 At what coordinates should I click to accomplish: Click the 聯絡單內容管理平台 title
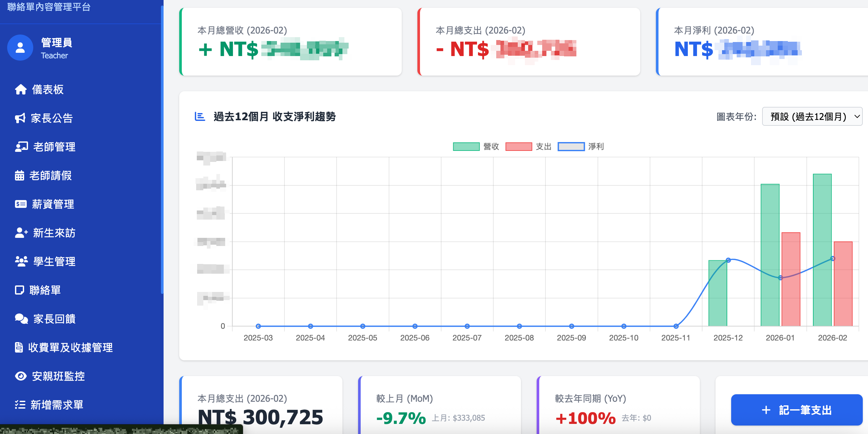point(49,7)
